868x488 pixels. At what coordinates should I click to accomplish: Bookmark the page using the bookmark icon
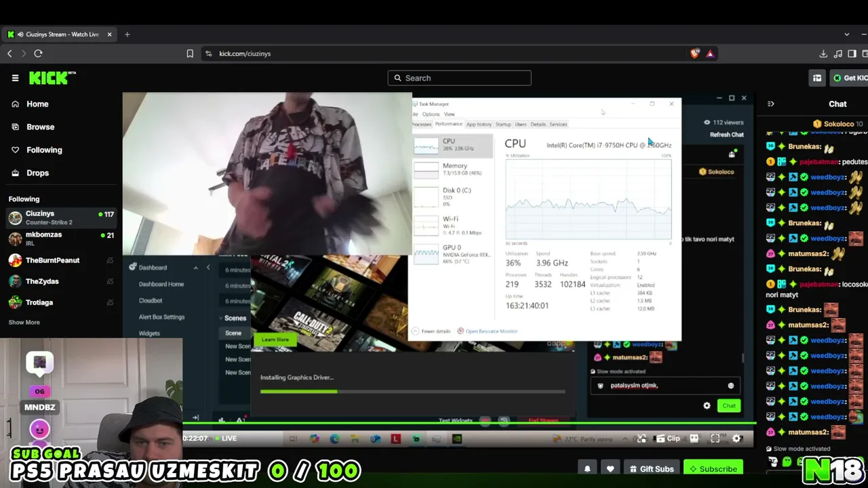190,54
